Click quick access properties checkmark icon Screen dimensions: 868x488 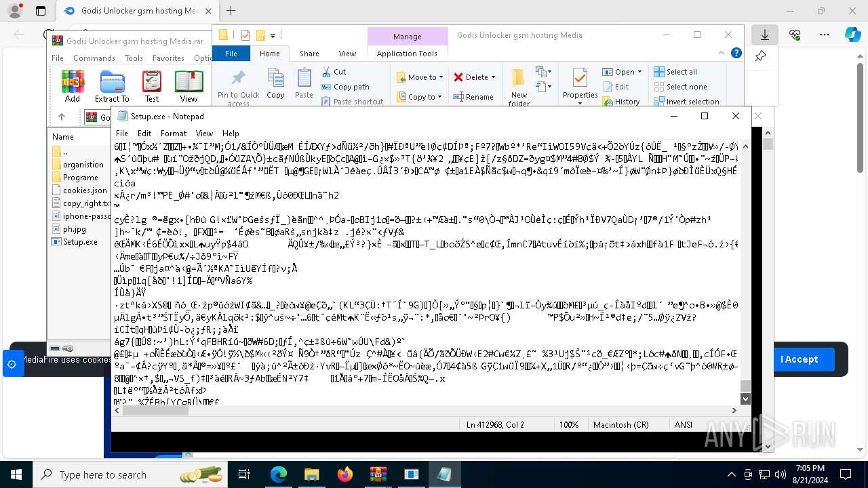click(x=245, y=35)
